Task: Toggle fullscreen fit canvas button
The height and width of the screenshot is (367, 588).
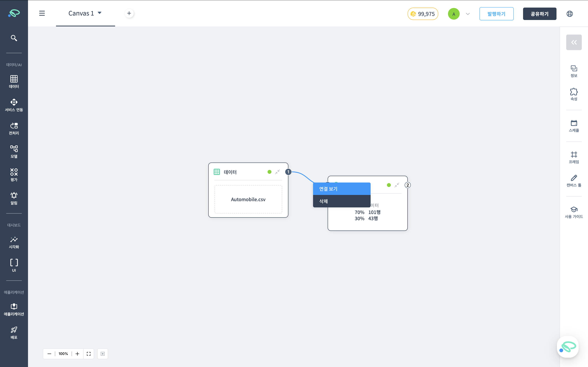Action: tap(89, 354)
